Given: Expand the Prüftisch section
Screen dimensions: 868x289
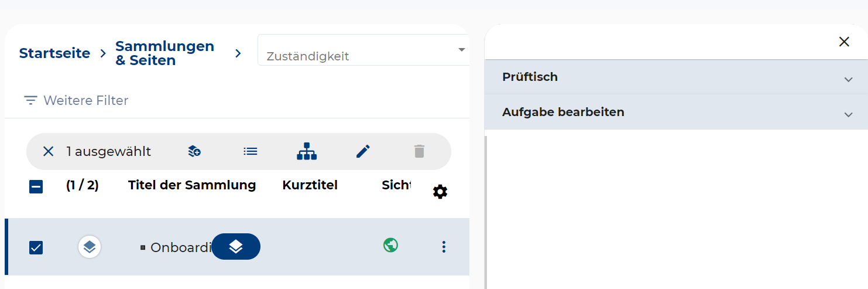Looking at the screenshot, I should (675, 77).
